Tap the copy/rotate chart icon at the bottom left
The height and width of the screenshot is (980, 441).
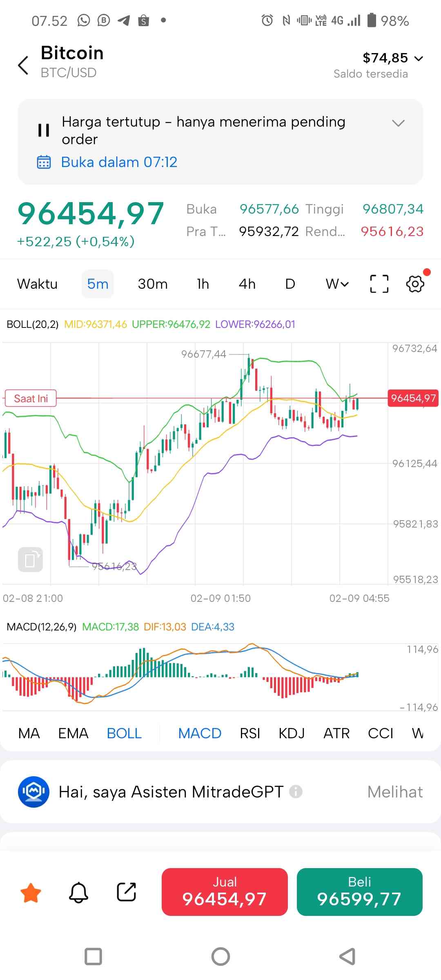[31, 559]
